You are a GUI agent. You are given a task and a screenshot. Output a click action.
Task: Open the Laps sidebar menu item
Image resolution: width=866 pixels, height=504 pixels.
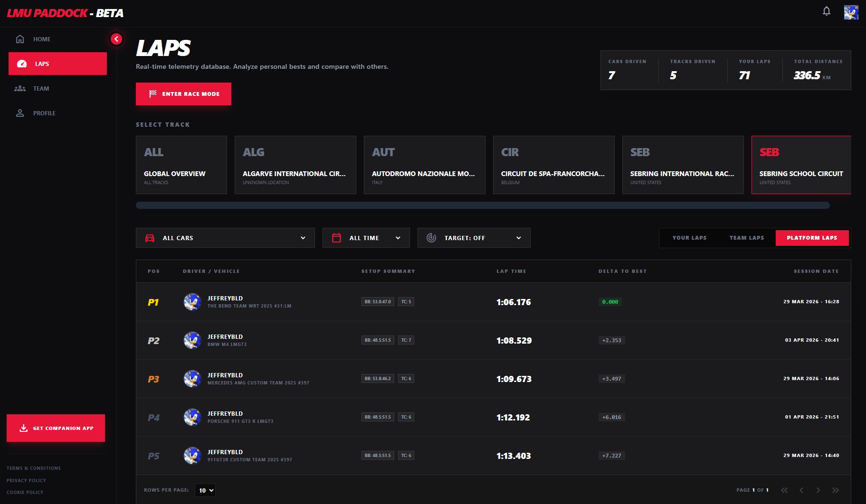(x=57, y=64)
